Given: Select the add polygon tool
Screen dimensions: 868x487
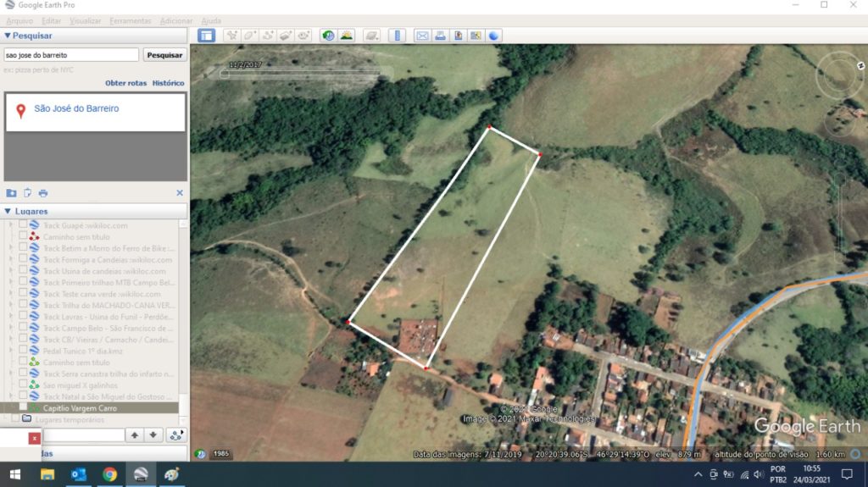Looking at the screenshot, I should click(x=250, y=36).
